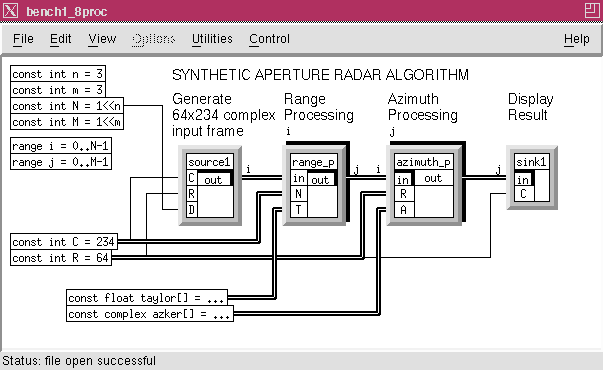This screenshot has height=370, width=603.
Task: Select the source1 block
Action: [x=210, y=185]
